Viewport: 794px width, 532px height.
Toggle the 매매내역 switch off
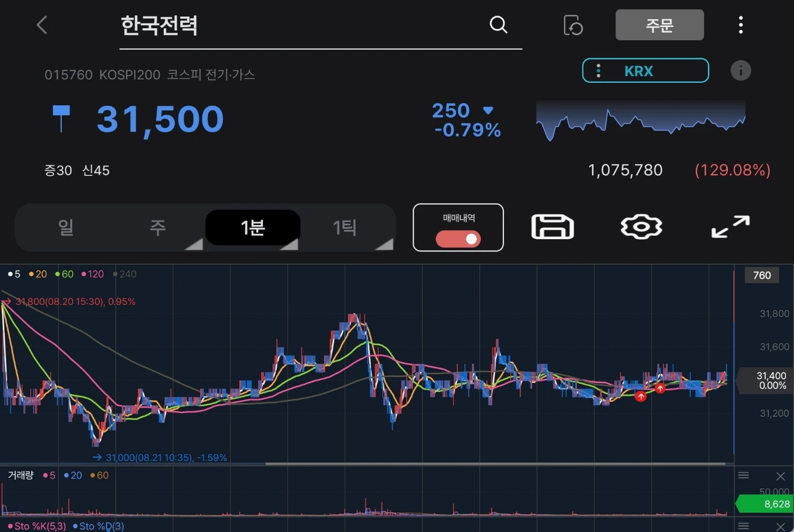(458, 239)
